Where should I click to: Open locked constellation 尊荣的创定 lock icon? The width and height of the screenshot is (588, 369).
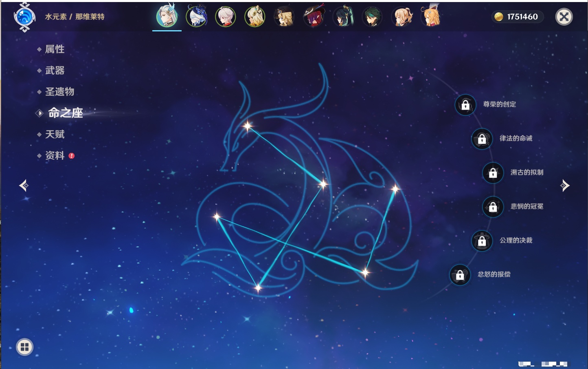(x=465, y=105)
